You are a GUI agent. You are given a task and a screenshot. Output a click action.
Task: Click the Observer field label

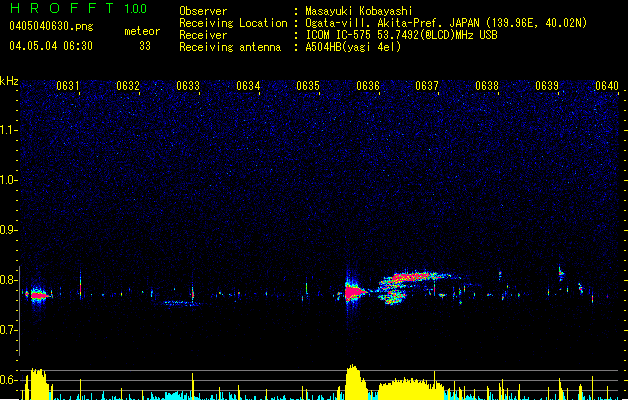coord(203,11)
